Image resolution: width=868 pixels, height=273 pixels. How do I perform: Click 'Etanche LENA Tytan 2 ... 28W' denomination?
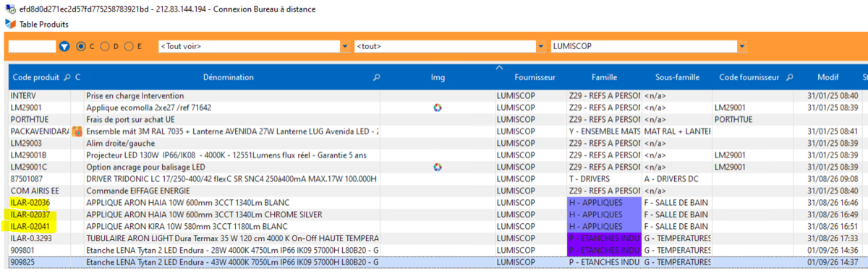point(232,250)
